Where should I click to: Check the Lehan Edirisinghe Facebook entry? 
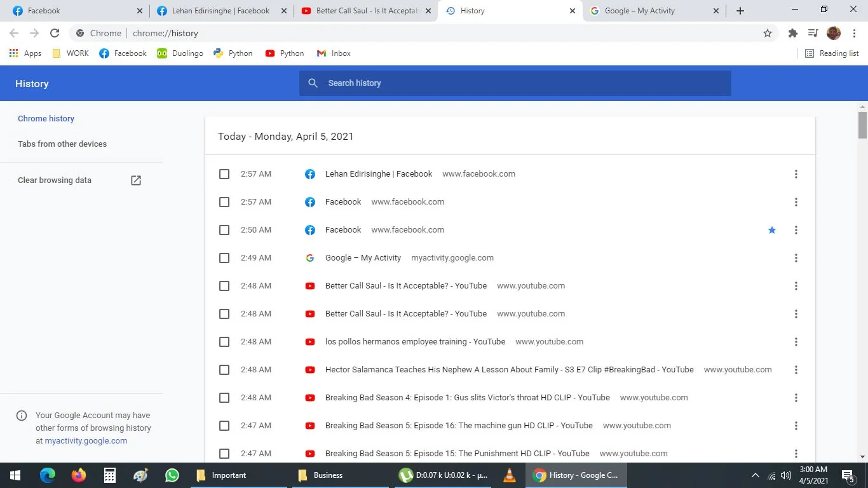click(x=224, y=174)
